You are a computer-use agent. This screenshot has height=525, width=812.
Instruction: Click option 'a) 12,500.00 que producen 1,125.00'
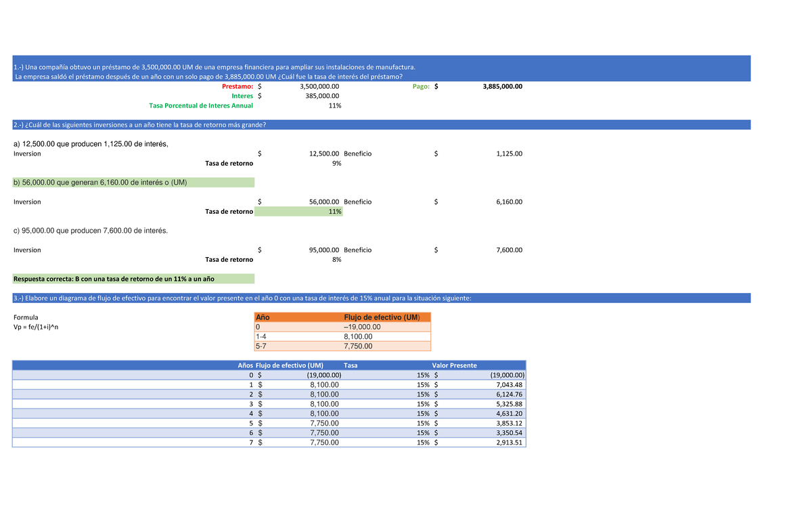point(91,144)
